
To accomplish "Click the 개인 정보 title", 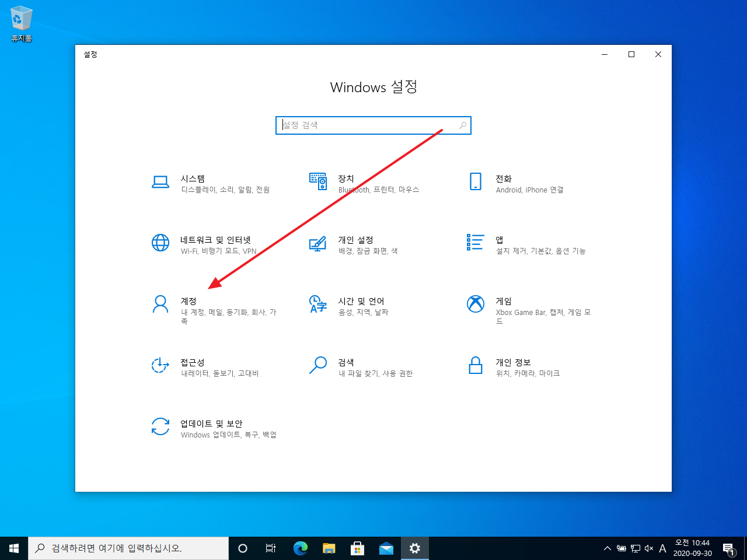I will click(513, 362).
